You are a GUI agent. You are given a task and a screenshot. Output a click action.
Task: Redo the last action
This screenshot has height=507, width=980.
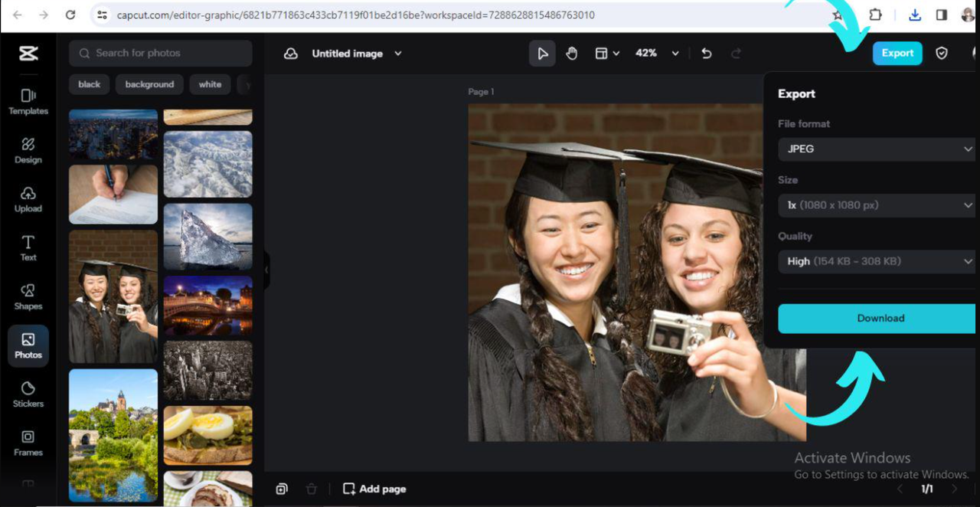[736, 54]
